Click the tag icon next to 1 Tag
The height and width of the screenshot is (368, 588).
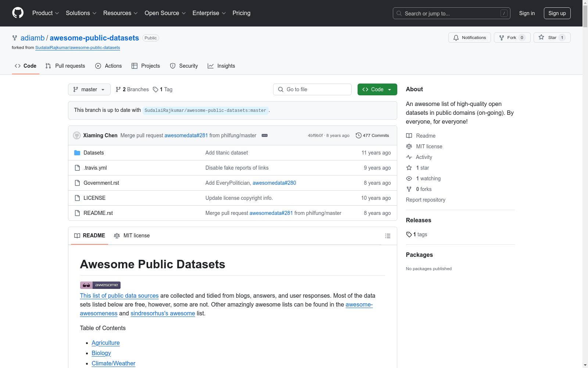[156, 89]
